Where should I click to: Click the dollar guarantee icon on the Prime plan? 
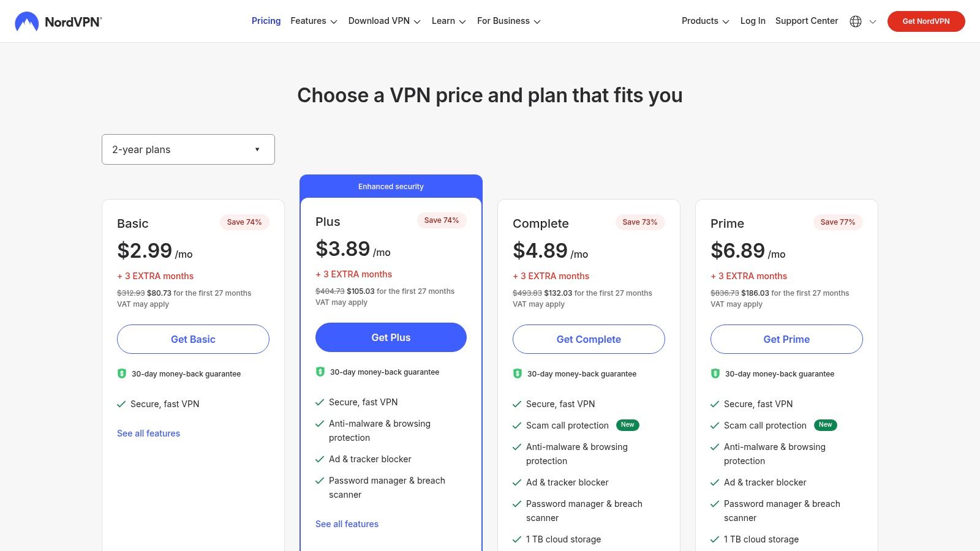(715, 373)
